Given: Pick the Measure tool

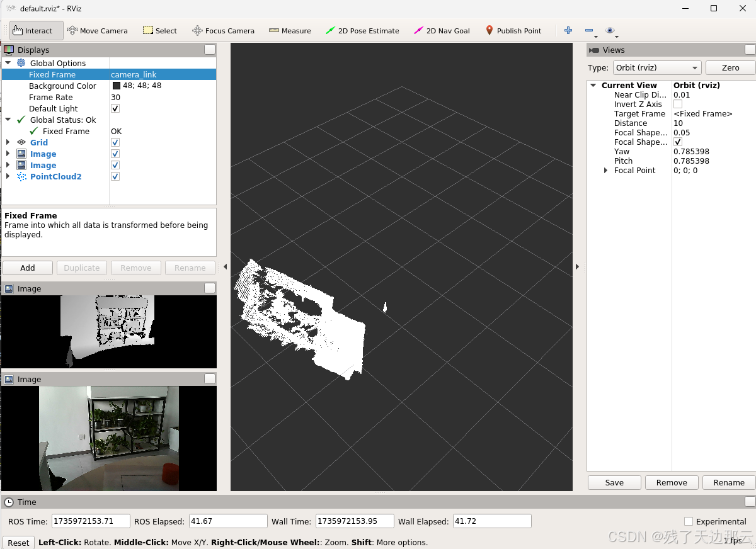Looking at the screenshot, I should (290, 30).
